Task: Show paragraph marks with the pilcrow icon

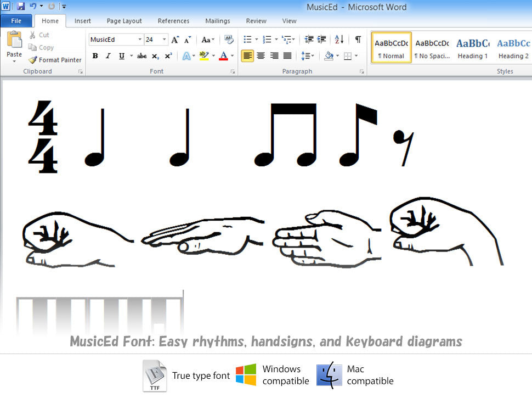Action: click(x=358, y=40)
